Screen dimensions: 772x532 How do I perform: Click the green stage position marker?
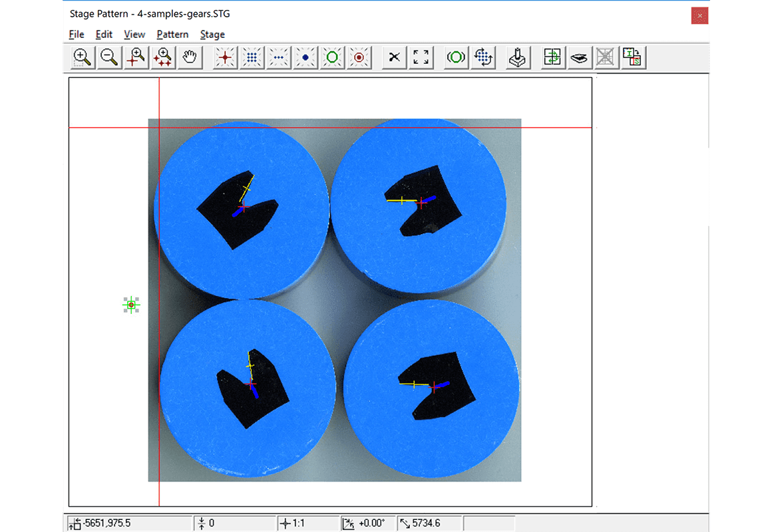131,305
